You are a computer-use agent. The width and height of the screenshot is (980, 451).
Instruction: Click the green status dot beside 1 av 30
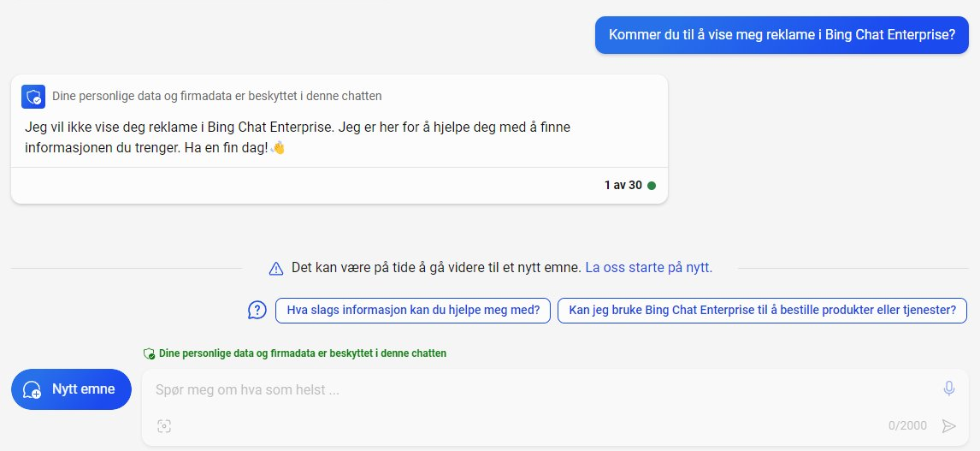pyautogui.click(x=652, y=186)
